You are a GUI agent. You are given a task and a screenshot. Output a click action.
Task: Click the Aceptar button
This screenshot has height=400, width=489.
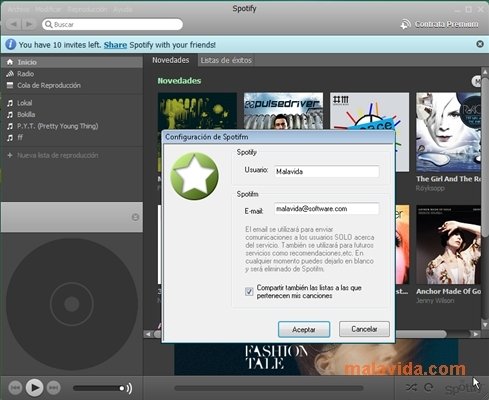click(x=304, y=329)
